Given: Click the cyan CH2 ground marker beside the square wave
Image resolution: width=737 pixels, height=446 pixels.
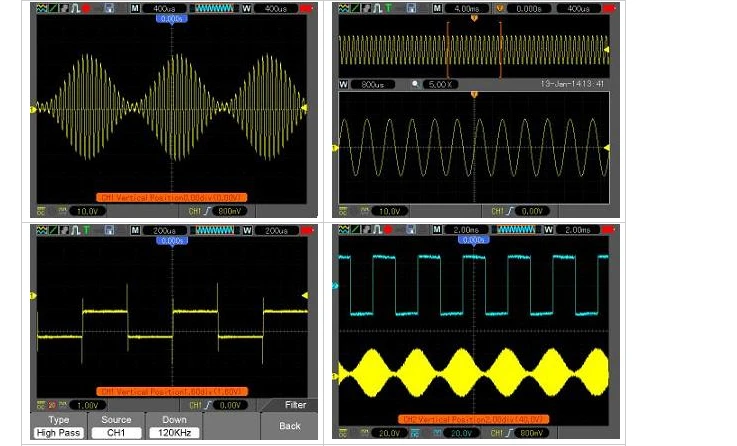Looking at the screenshot, I should coord(335,285).
